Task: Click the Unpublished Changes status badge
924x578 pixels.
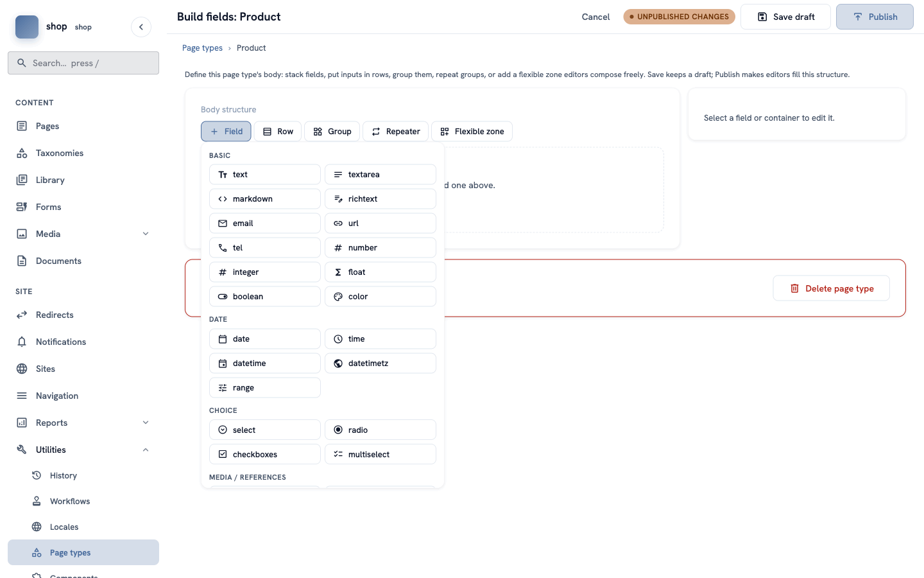Action: click(679, 17)
